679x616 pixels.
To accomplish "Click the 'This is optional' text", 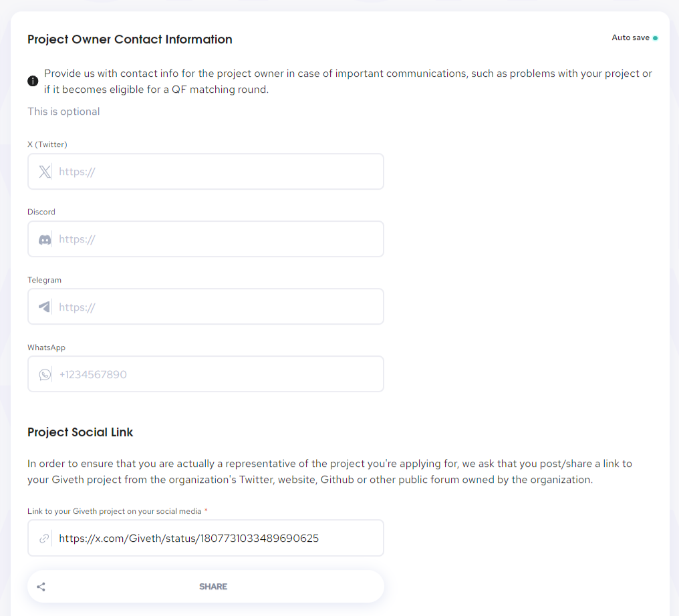I will coord(63,112).
